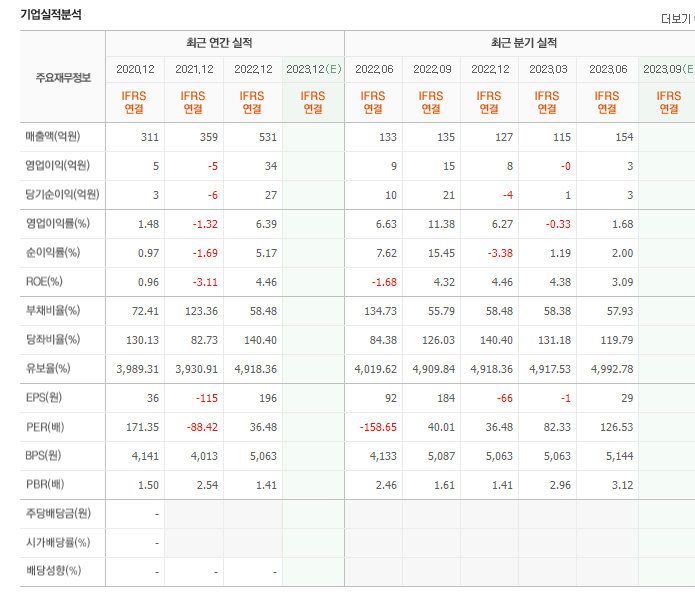
Task: Select the 최근 분기 실적 header
Action: coord(523,43)
